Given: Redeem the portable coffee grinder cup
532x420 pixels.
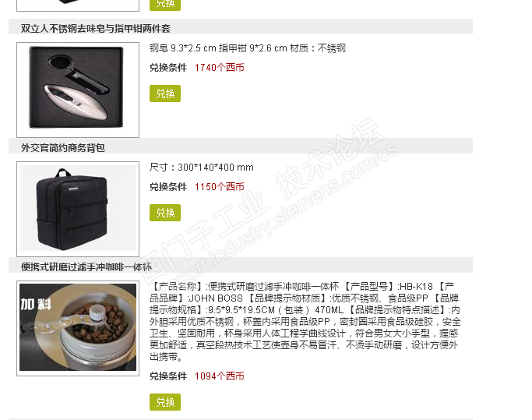Looking at the screenshot, I should pyautogui.click(x=165, y=402).
